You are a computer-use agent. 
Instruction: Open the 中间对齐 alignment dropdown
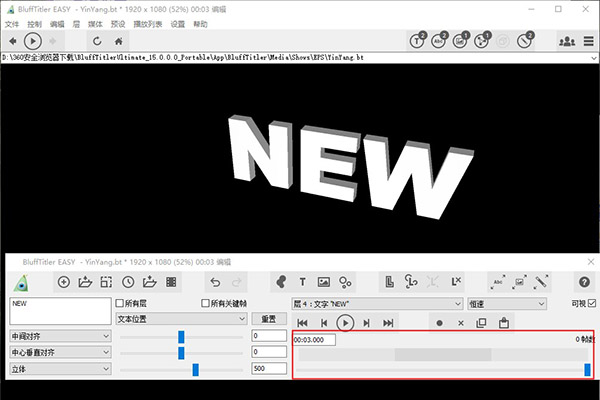point(59,336)
